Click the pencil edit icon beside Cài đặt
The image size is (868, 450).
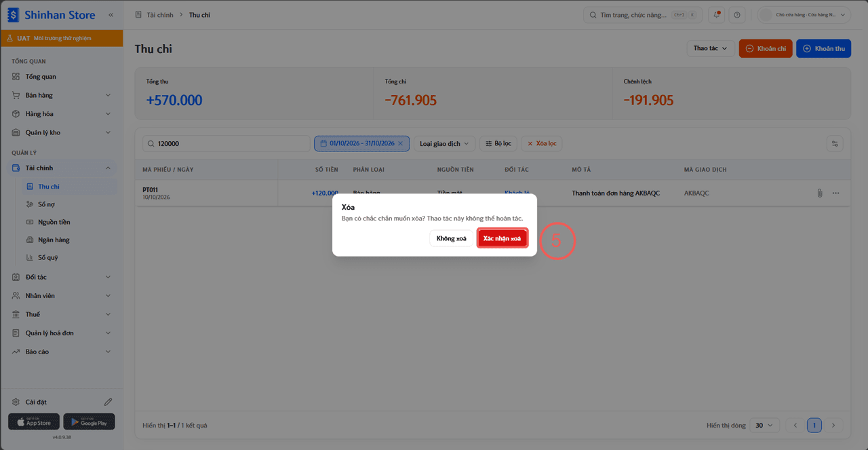[x=108, y=402]
